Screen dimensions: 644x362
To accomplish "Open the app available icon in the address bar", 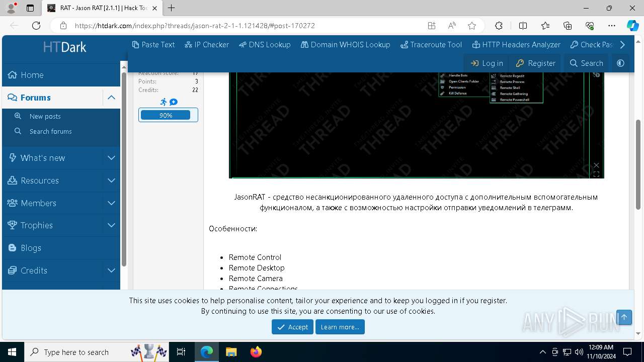I will pos(432,26).
